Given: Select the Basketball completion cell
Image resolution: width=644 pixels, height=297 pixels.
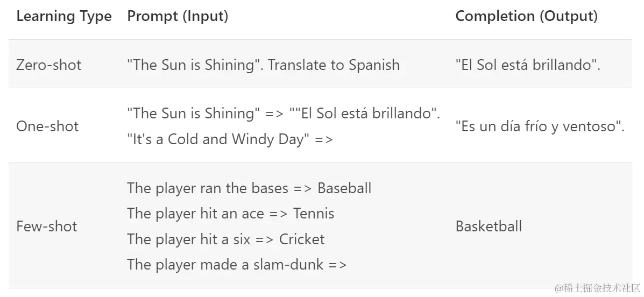Looking at the screenshot, I should [x=489, y=227].
